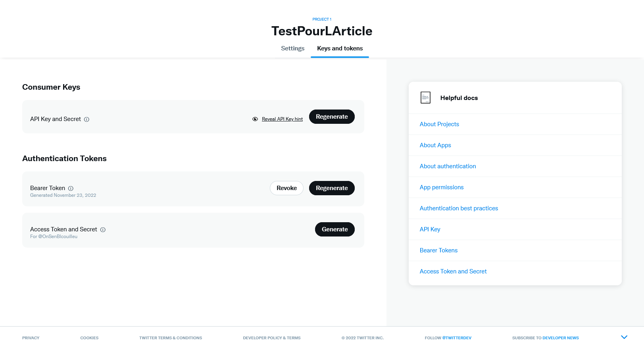Open the App permissions doc link
Viewport: 644px width, 348px height.
coord(442,187)
